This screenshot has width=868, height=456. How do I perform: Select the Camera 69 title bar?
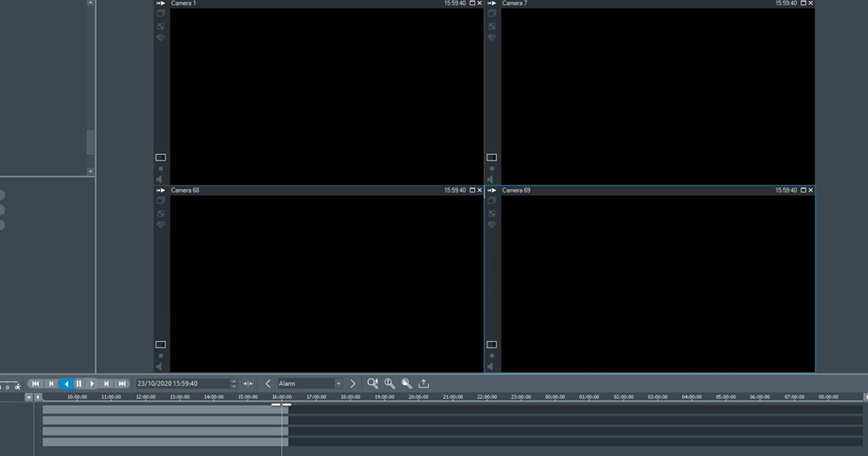tap(650, 190)
